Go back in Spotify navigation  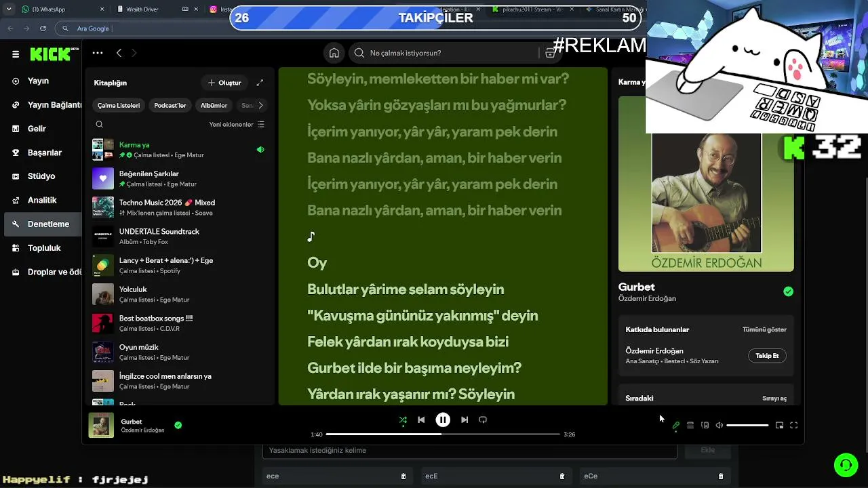coord(119,53)
